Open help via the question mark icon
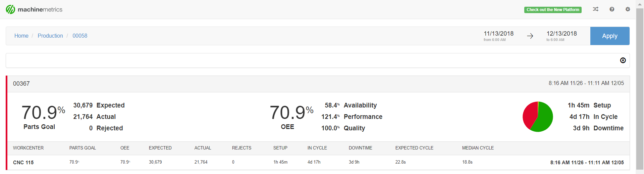 point(612,9)
